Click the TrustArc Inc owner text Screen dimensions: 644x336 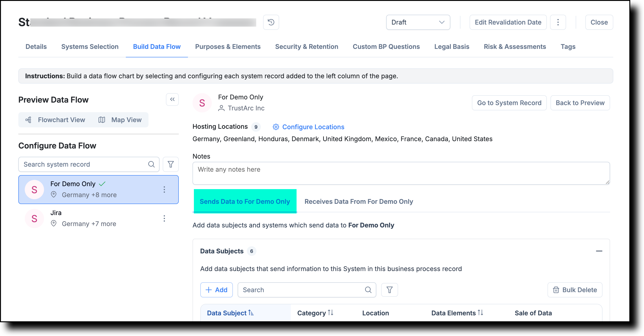click(246, 108)
